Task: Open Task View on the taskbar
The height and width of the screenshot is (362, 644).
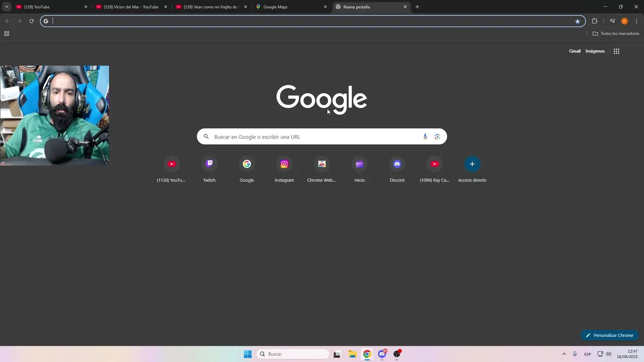Action: pos(337,354)
